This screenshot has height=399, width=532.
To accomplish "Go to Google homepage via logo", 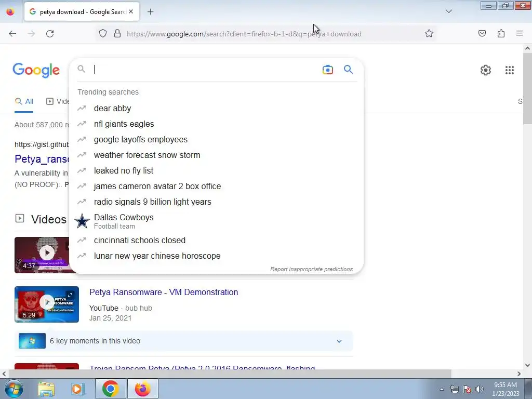I will click(36, 70).
